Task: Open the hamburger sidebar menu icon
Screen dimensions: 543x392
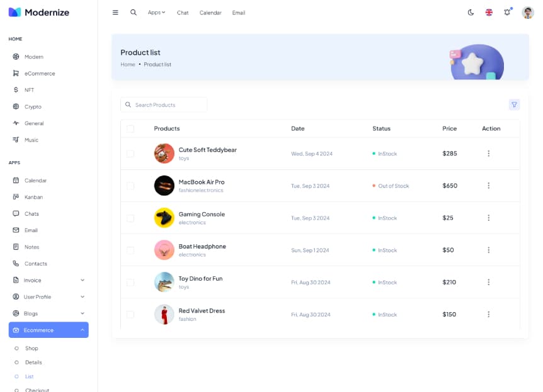Action: 115,13
